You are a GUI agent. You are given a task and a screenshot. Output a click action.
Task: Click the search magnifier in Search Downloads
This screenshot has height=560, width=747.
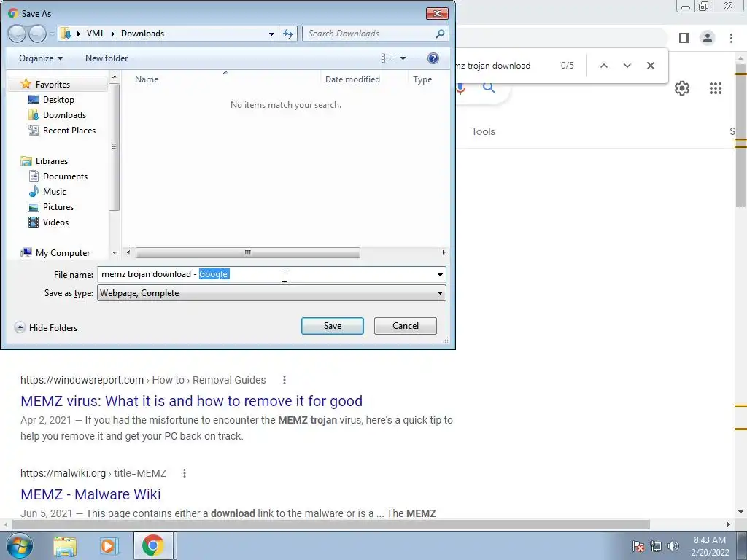[440, 34]
